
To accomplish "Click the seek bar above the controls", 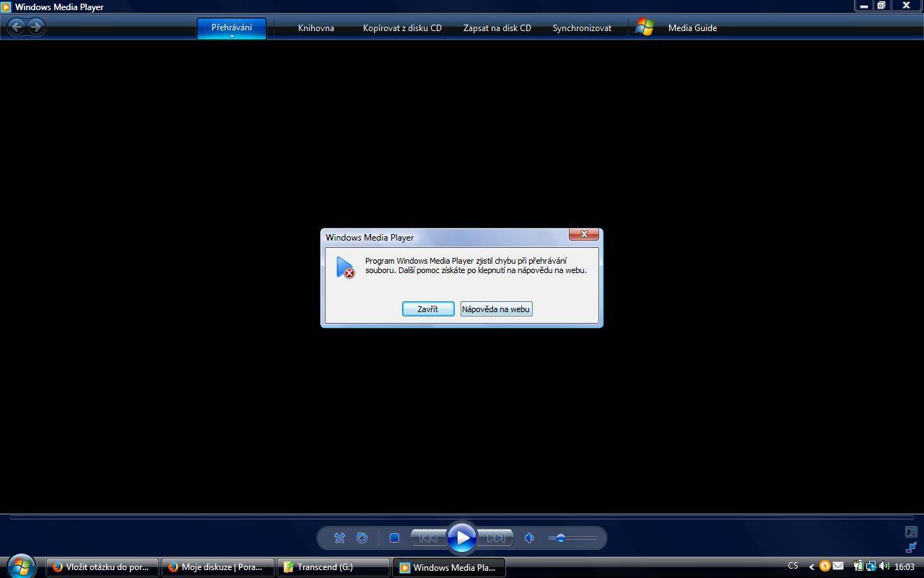I will [462, 517].
